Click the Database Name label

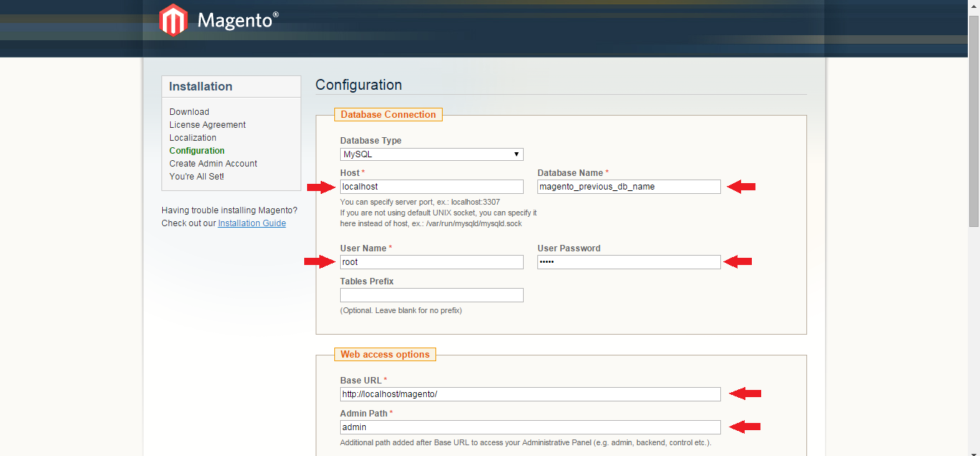point(570,173)
